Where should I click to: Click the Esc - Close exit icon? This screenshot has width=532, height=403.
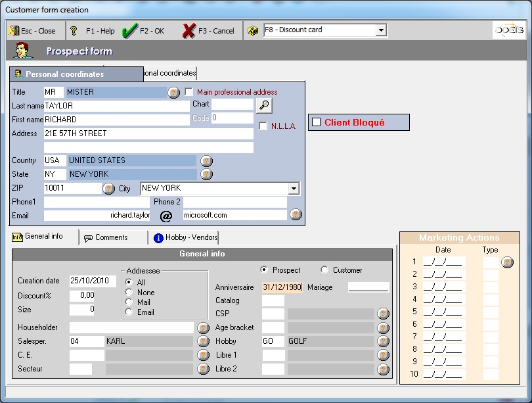pyautogui.click(x=14, y=30)
